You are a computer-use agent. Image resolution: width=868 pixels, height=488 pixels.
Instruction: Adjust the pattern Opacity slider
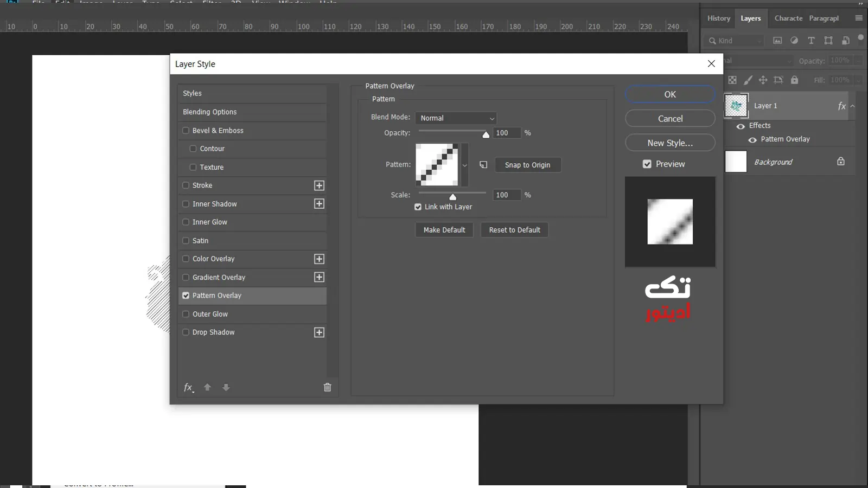click(486, 134)
